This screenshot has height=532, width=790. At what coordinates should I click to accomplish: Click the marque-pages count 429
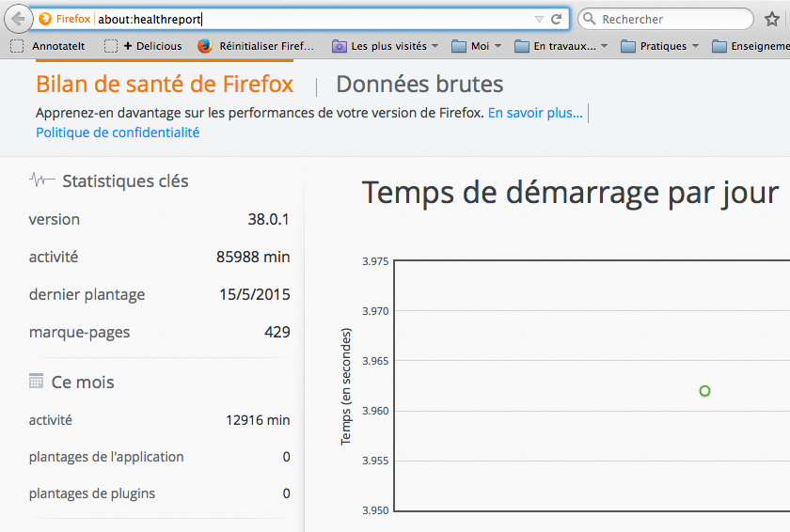click(x=277, y=332)
